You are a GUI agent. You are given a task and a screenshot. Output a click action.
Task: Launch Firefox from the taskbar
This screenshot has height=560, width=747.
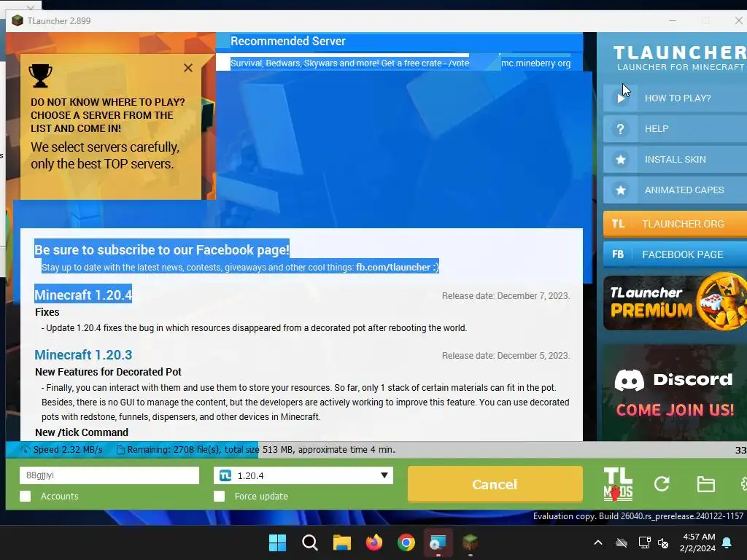point(374,542)
